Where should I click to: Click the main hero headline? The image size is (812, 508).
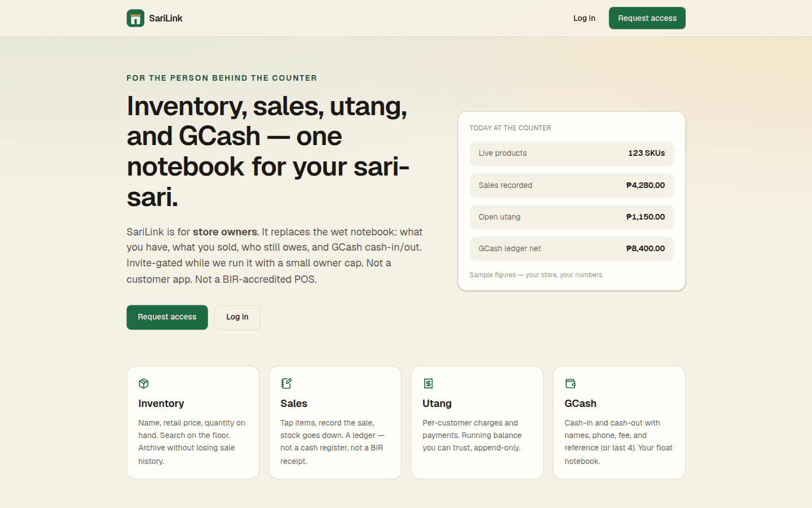tap(268, 151)
